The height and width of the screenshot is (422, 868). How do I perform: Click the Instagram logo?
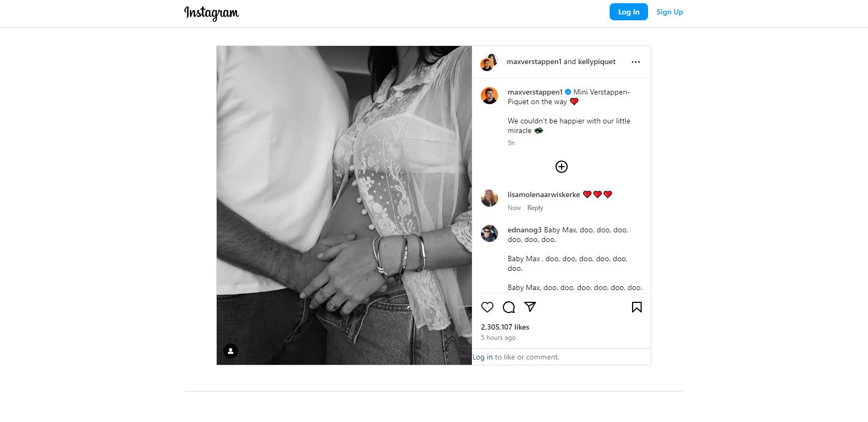point(211,13)
